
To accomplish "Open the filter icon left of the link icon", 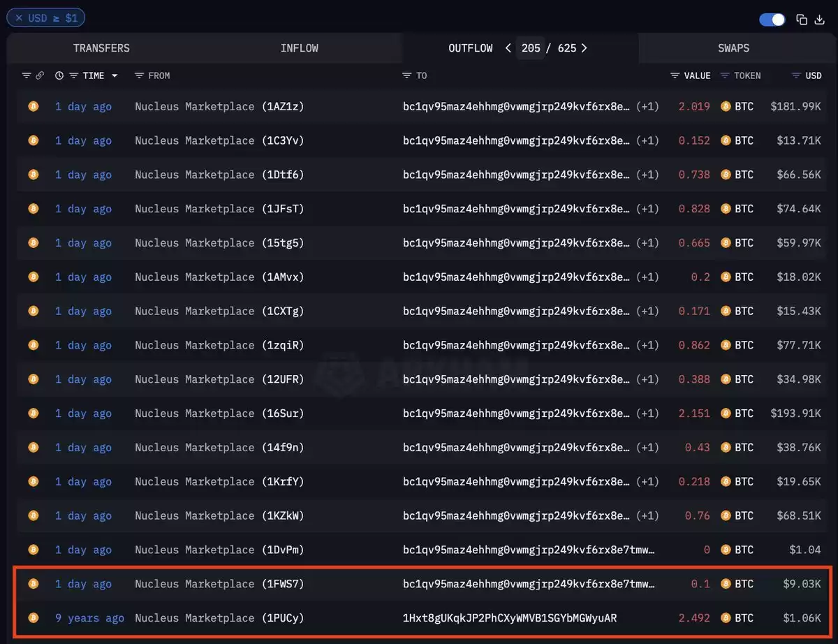I will (27, 75).
